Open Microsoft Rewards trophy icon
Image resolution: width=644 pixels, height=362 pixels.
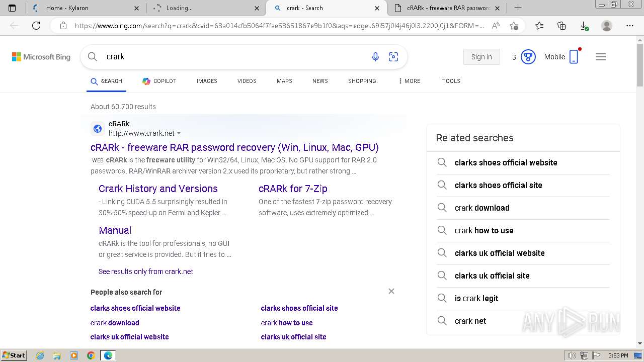click(x=528, y=57)
